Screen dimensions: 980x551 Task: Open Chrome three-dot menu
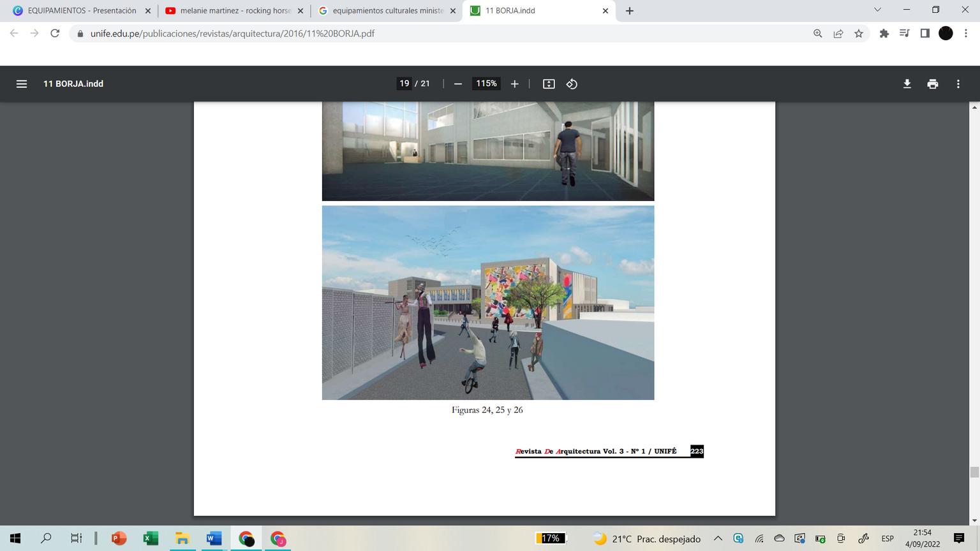[966, 33]
